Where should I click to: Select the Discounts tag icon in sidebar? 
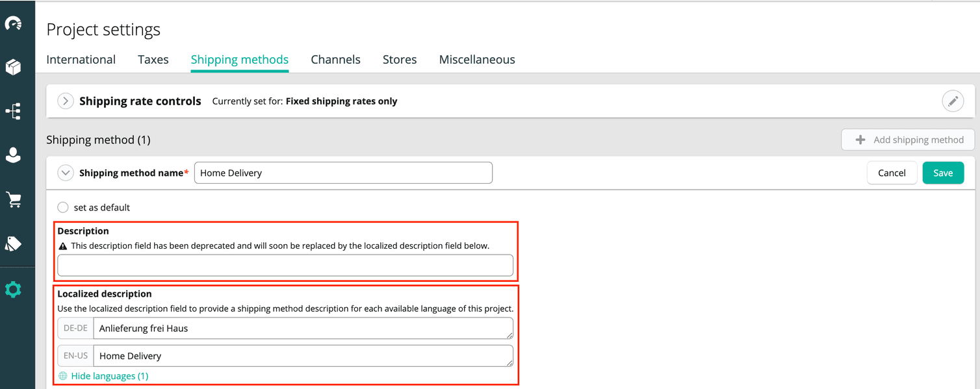[x=14, y=244]
